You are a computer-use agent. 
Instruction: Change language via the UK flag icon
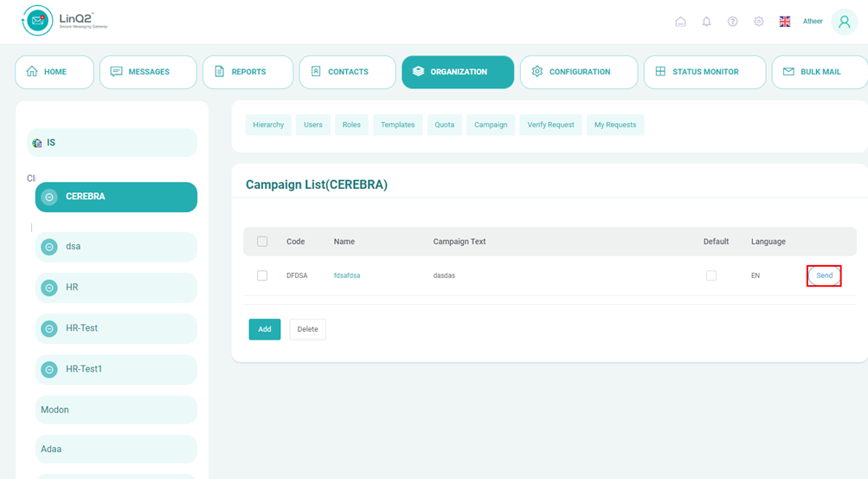784,22
